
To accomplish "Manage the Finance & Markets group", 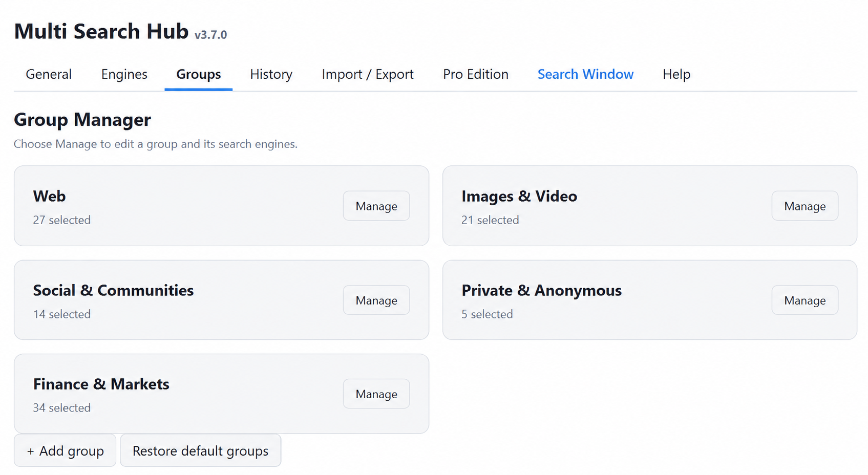I will click(x=376, y=394).
